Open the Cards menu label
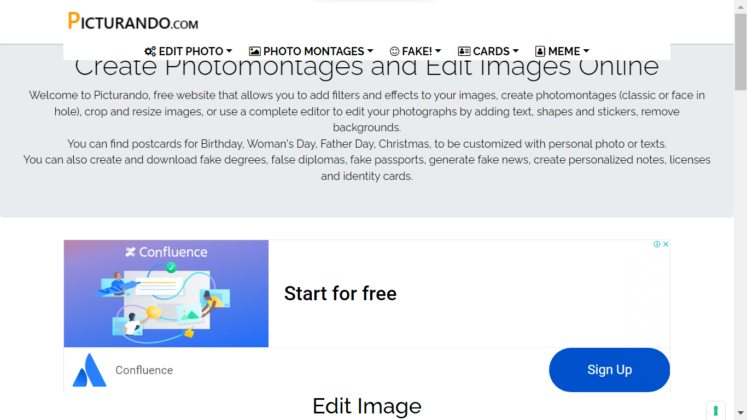The height and width of the screenshot is (420, 747). pos(491,51)
